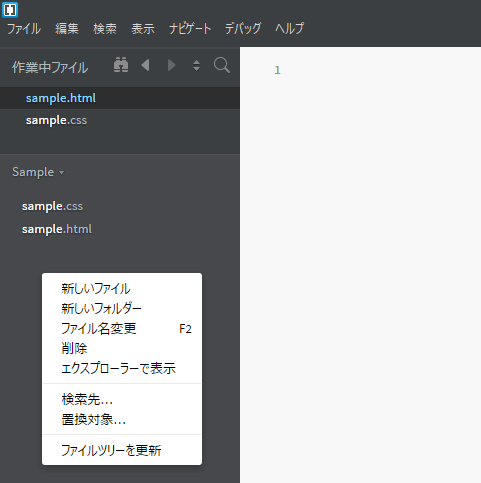The image size is (481, 483).
Task: Select sample.html in working files
Action: [x=120, y=98]
